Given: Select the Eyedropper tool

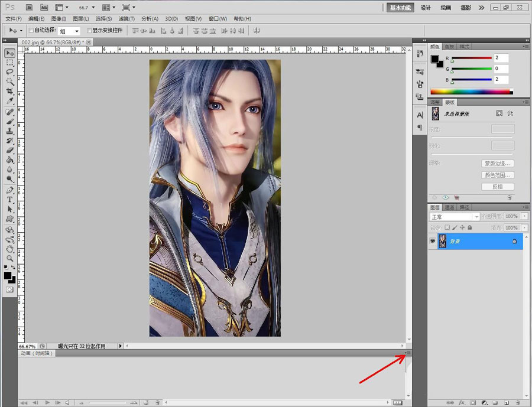Looking at the screenshot, I should (x=10, y=101).
